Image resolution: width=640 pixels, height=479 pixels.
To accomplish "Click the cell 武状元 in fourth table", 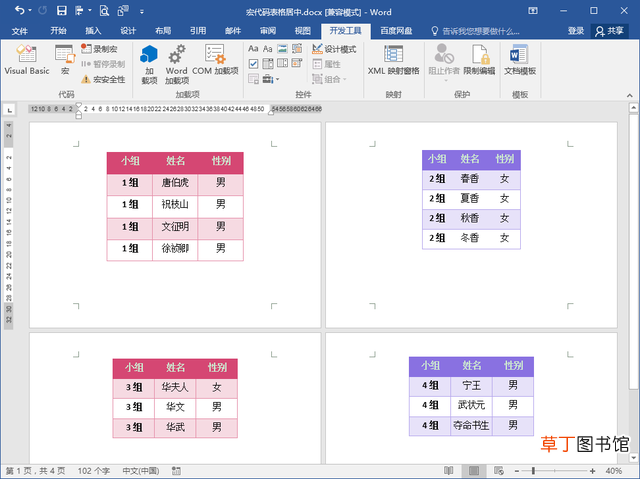I will (x=471, y=405).
